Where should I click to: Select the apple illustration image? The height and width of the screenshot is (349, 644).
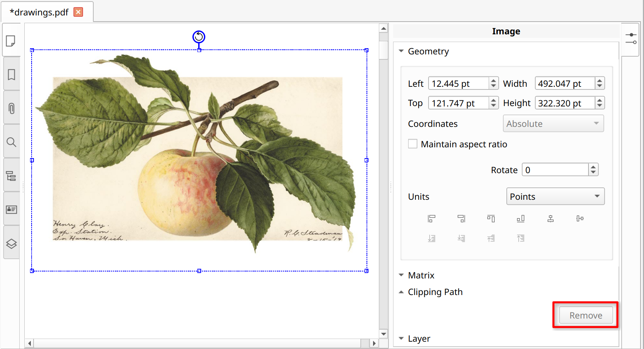(x=199, y=160)
